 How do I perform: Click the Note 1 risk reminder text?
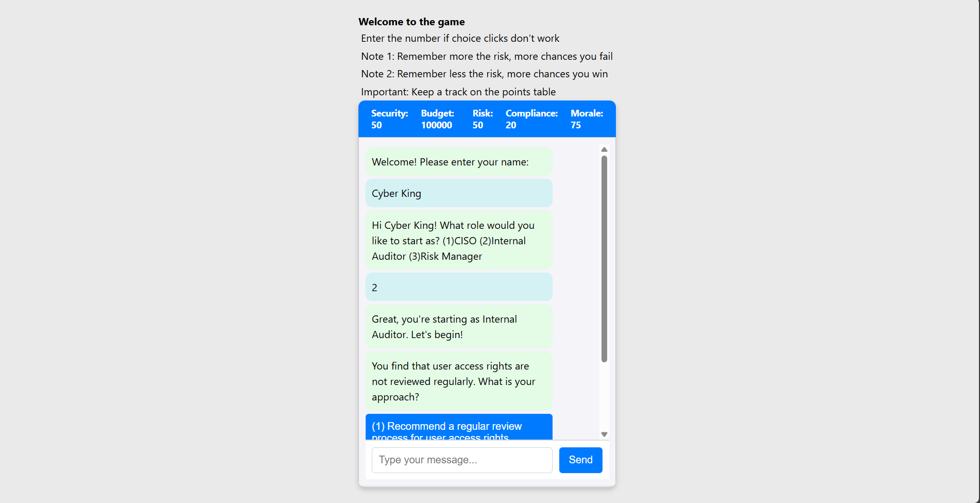tap(487, 56)
